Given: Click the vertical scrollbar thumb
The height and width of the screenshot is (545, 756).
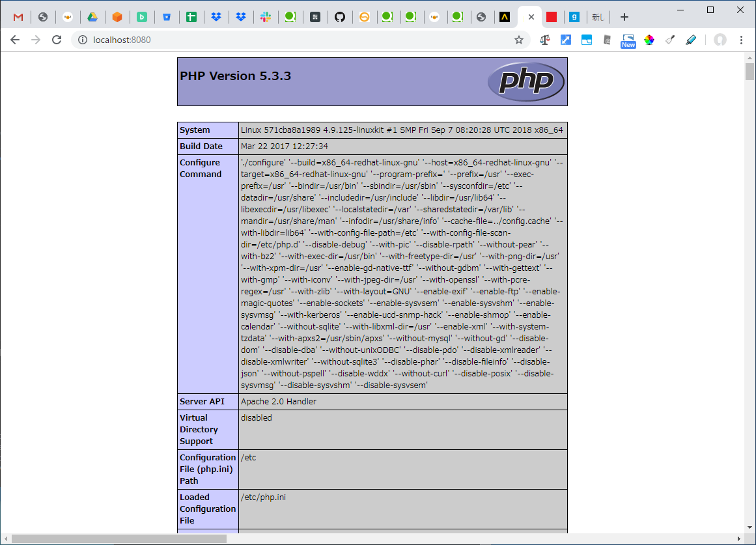Looking at the screenshot, I should click(x=749, y=72).
